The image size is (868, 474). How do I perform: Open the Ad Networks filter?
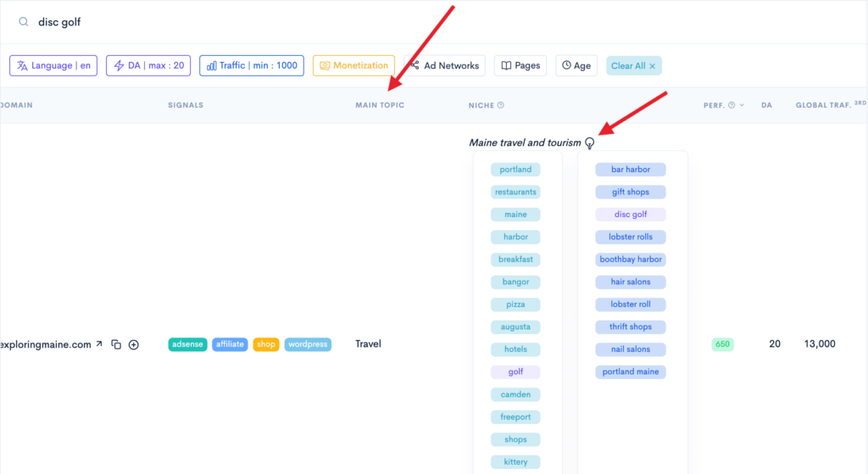coord(444,65)
